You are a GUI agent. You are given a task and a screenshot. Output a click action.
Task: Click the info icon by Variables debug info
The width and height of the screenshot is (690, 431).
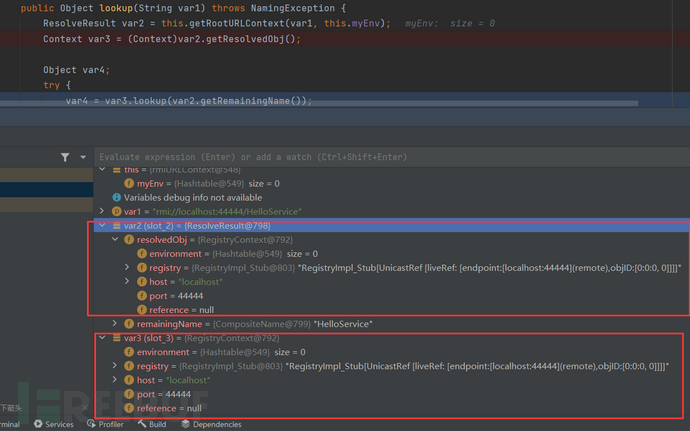[116, 198]
